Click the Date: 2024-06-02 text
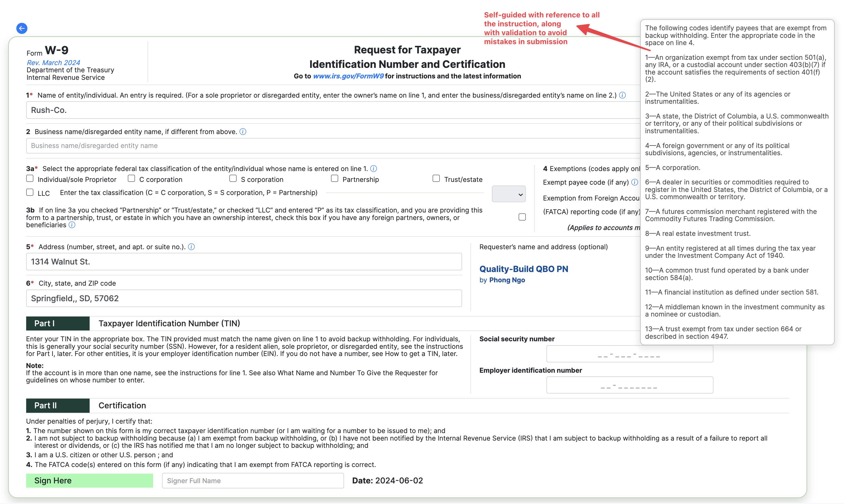This screenshot has height=504, width=844. pyautogui.click(x=387, y=481)
